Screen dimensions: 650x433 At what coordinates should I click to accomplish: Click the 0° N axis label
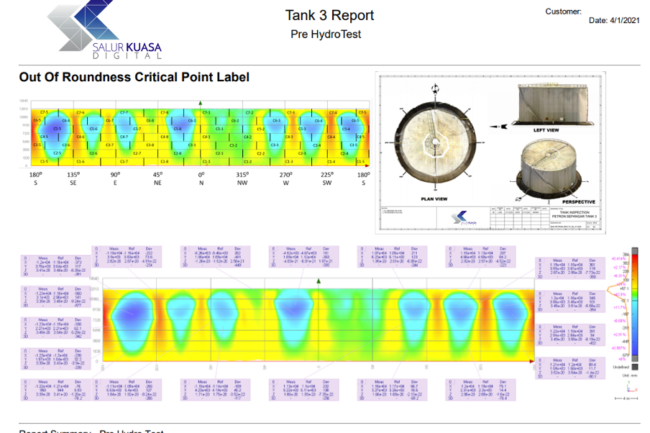(201, 178)
